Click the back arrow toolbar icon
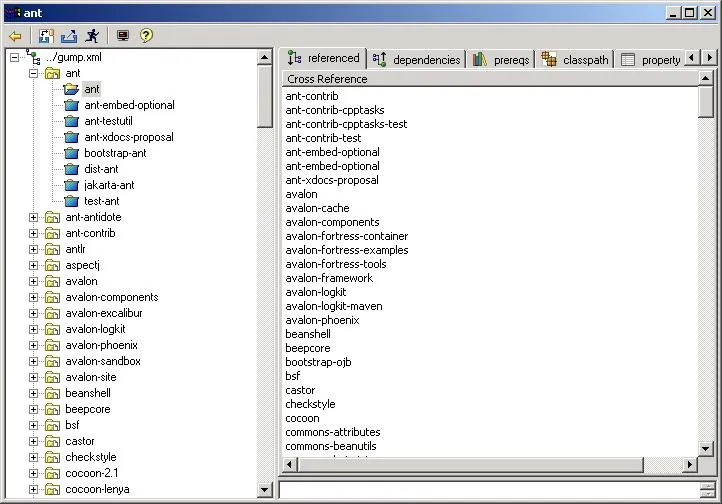The image size is (722, 504). 16,36
